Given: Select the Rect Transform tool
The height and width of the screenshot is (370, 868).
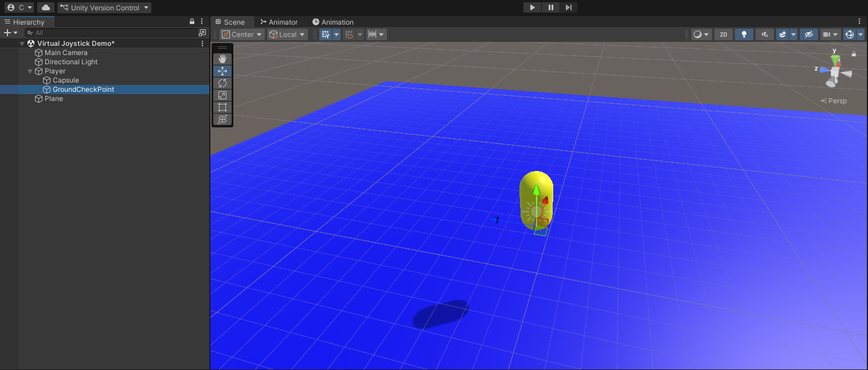Looking at the screenshot, I should pyautogui.click(x=222, y=107).
